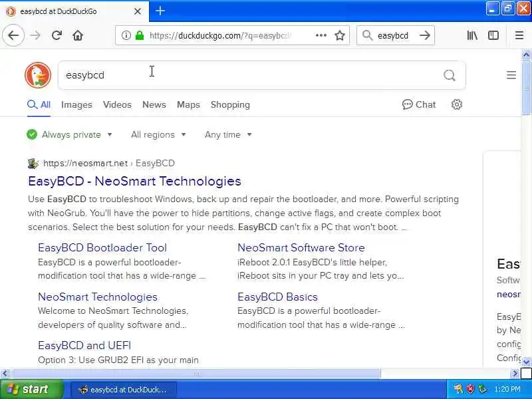
Task: Open the NeoSmart Technologies sitelink
Action: (98, 297)
